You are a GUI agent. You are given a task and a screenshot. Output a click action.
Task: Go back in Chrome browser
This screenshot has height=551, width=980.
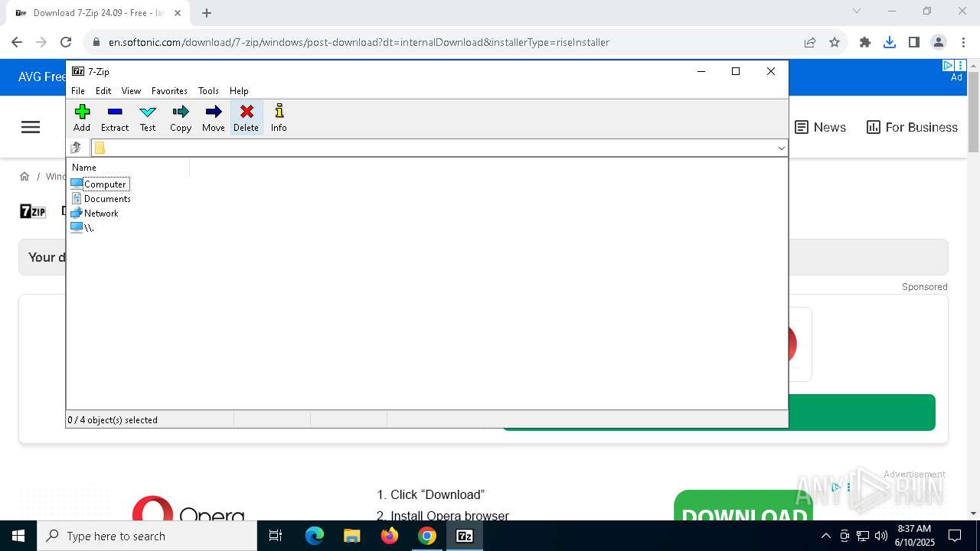[17, 42]
